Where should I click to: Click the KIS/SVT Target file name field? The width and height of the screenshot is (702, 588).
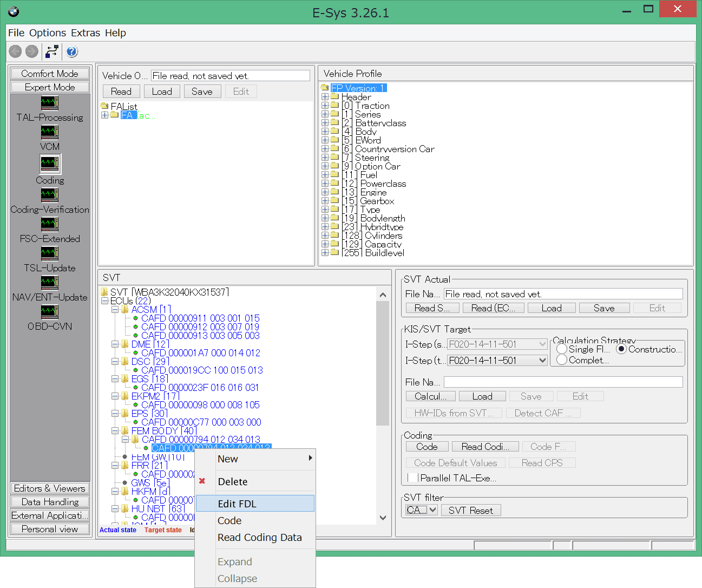[x=563, y=382]
